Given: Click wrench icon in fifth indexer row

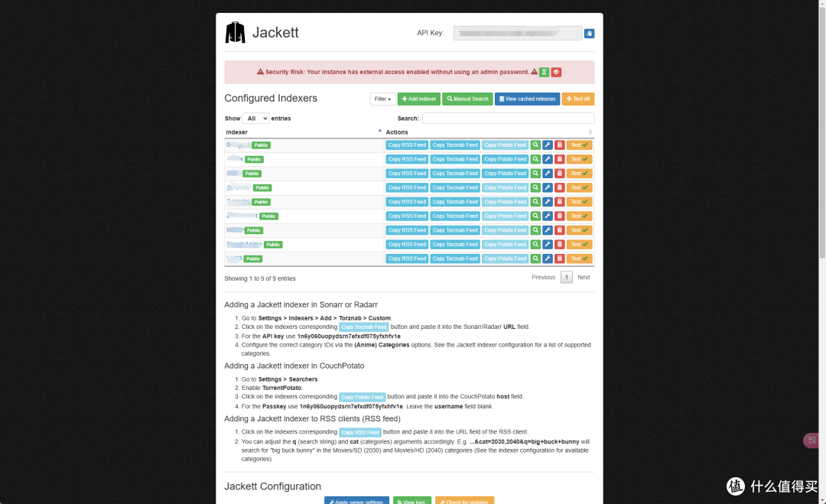Looking at the screenshot, I should tap(548, 202).
